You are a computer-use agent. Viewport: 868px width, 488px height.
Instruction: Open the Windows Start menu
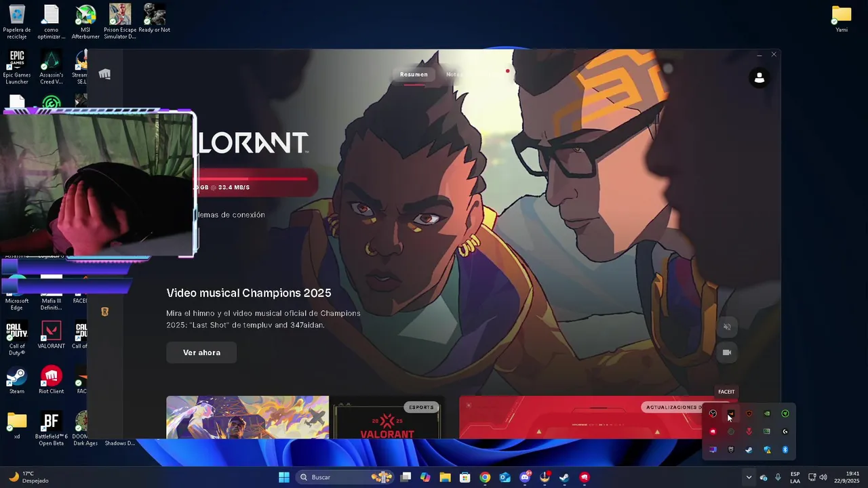pyautogui.click(x=284, y=477)
